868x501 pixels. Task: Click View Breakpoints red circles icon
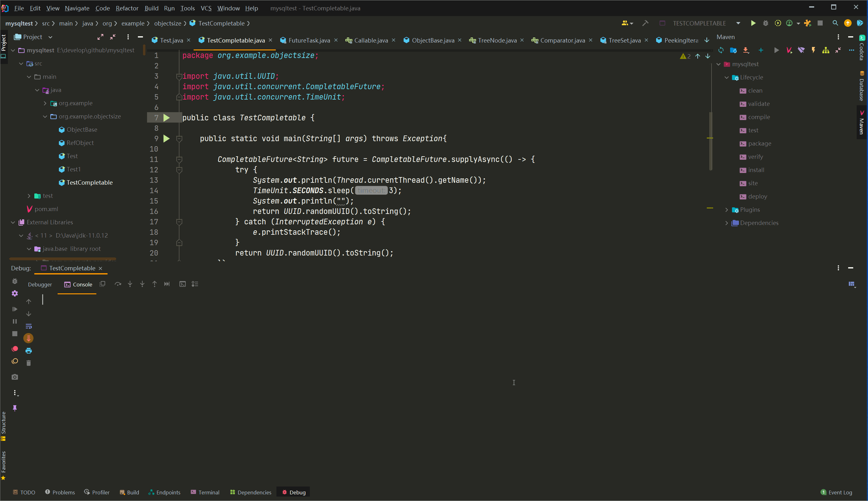(x=14, y=349)
